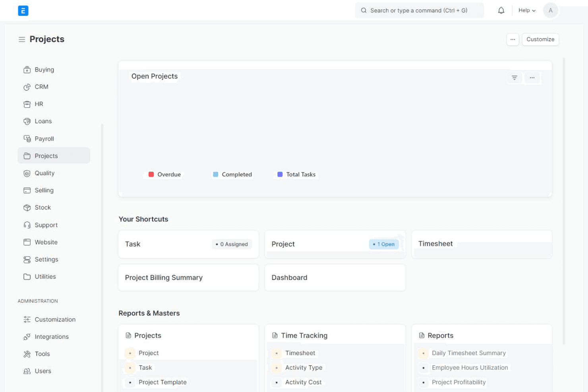Open Activity Cost link
Screen dimensions: 588x392
point(304,382)
